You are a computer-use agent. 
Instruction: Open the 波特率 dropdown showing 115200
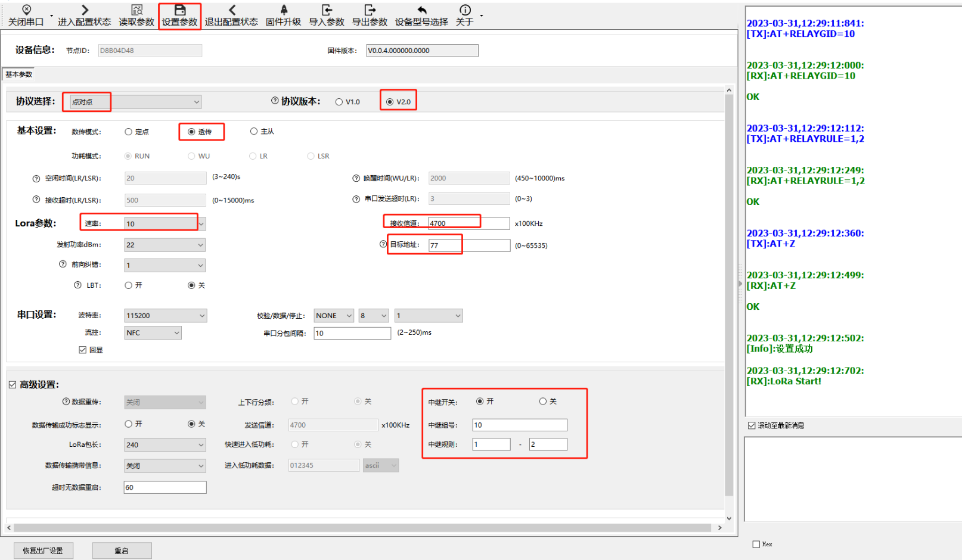[201, 316]
